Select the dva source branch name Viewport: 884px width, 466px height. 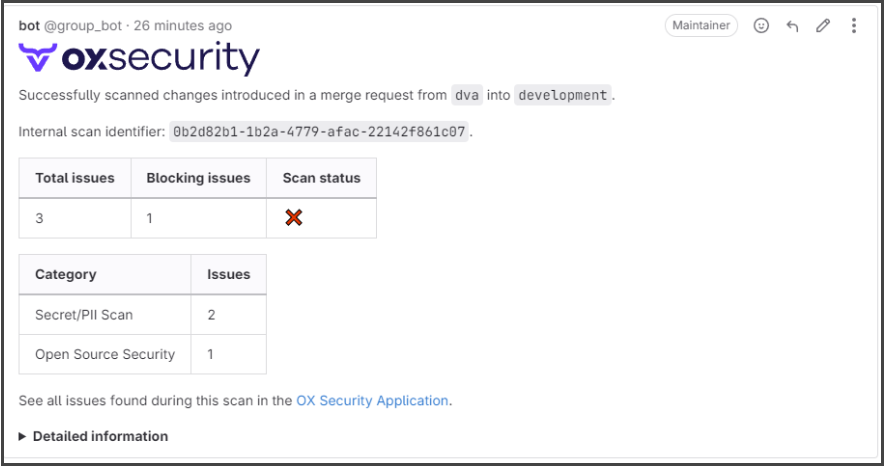point(466,95)
